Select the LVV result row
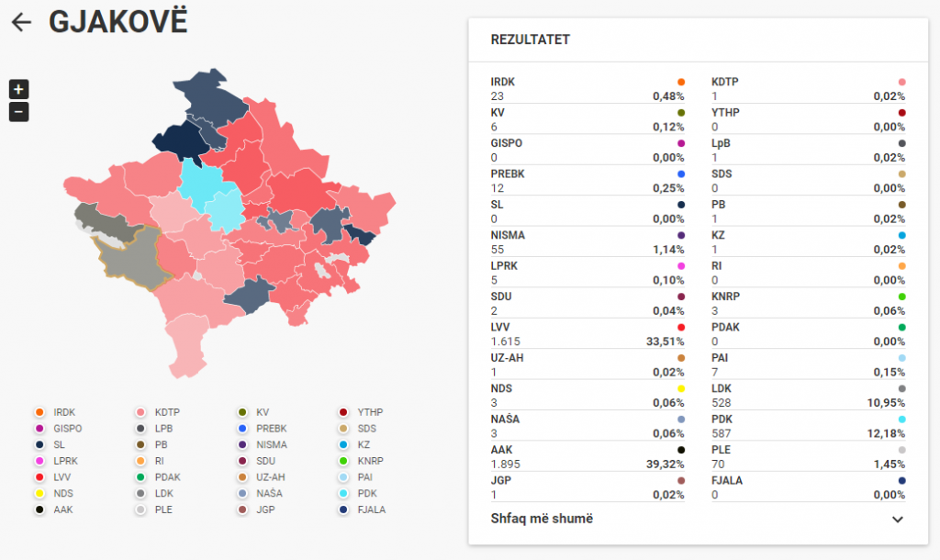940x560 pixels. [587, 333]
